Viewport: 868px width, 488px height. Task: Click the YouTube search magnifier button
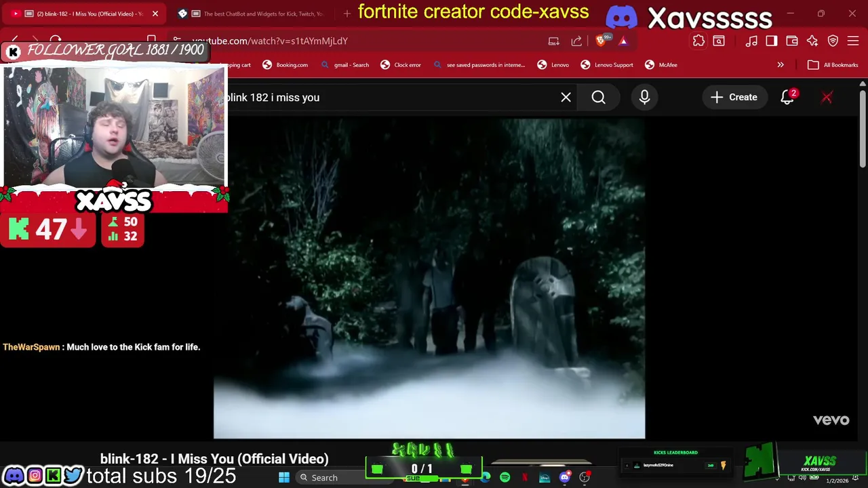[598, 98]
